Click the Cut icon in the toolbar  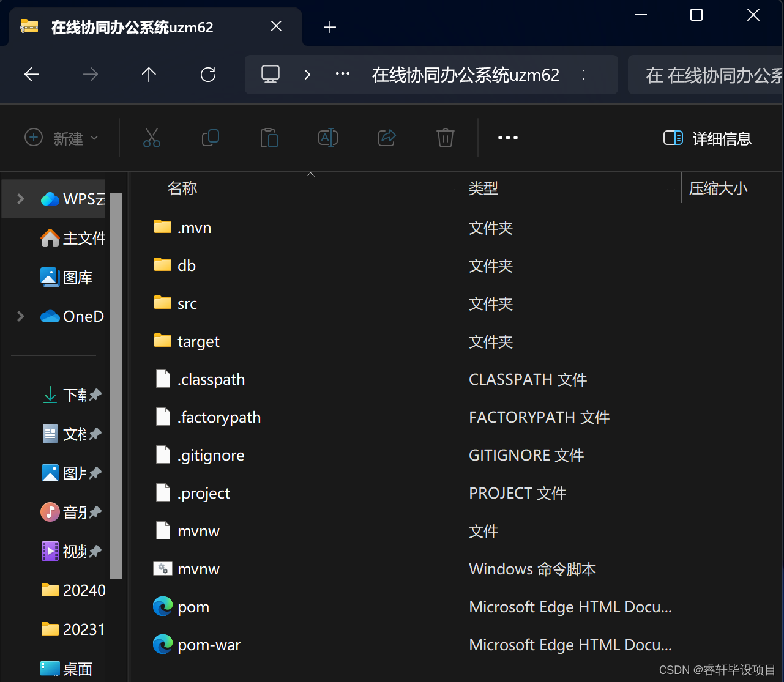click(x=151, y=138)
